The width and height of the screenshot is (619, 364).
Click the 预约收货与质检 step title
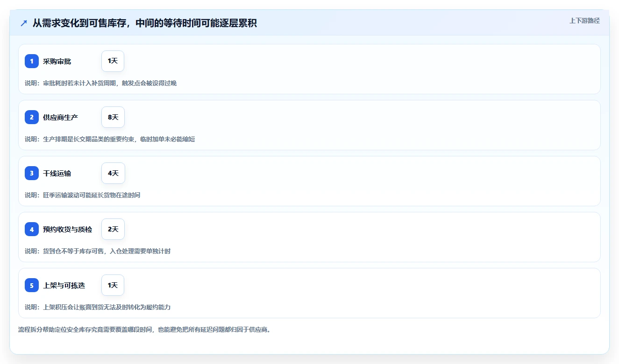coord(67,229)
